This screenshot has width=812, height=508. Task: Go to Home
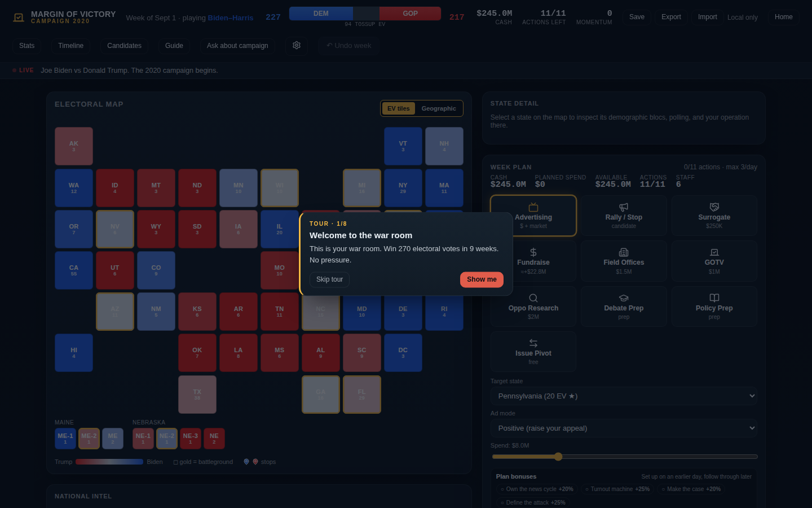[x=783, y=17]
